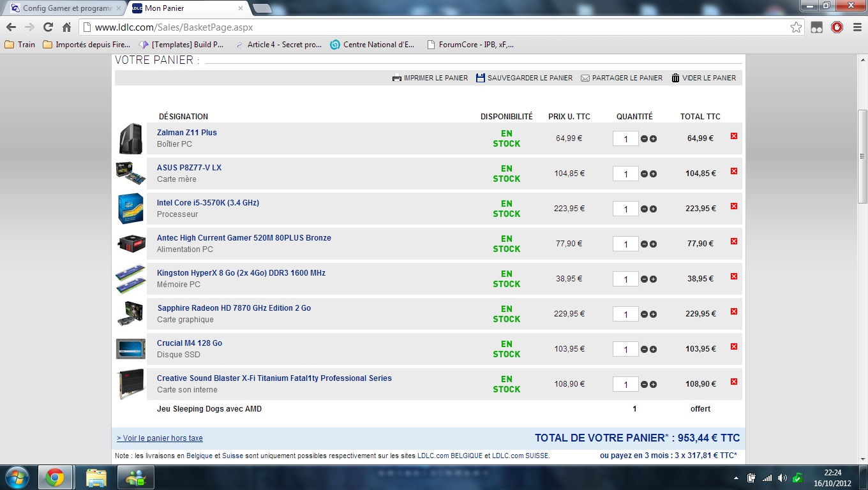Screen dimensions: 868x490
Task: Increase quantity of Sapphire Radeon HD 7870
Action: [x=653, y=315]
